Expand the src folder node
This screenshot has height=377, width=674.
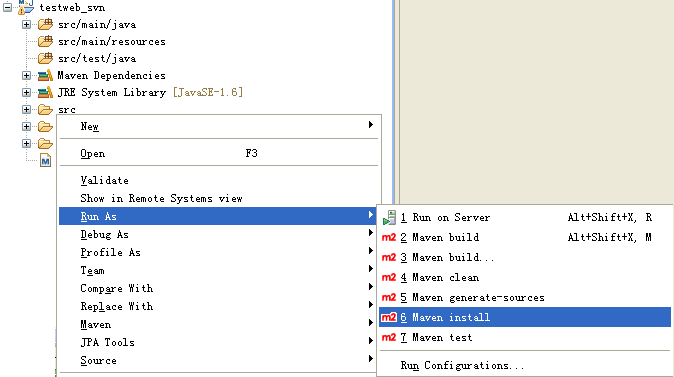(26, 110)
